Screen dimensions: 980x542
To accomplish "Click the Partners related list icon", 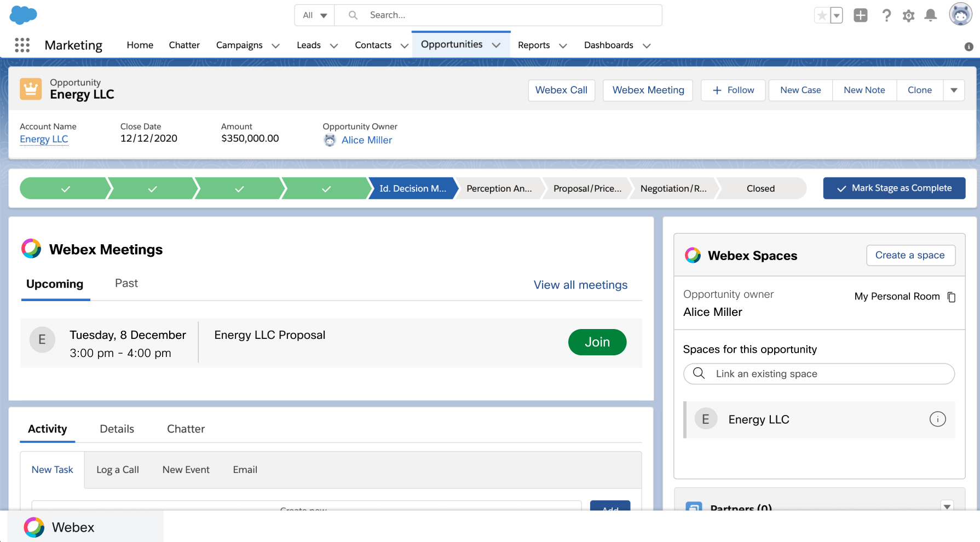I will point(694,507).
